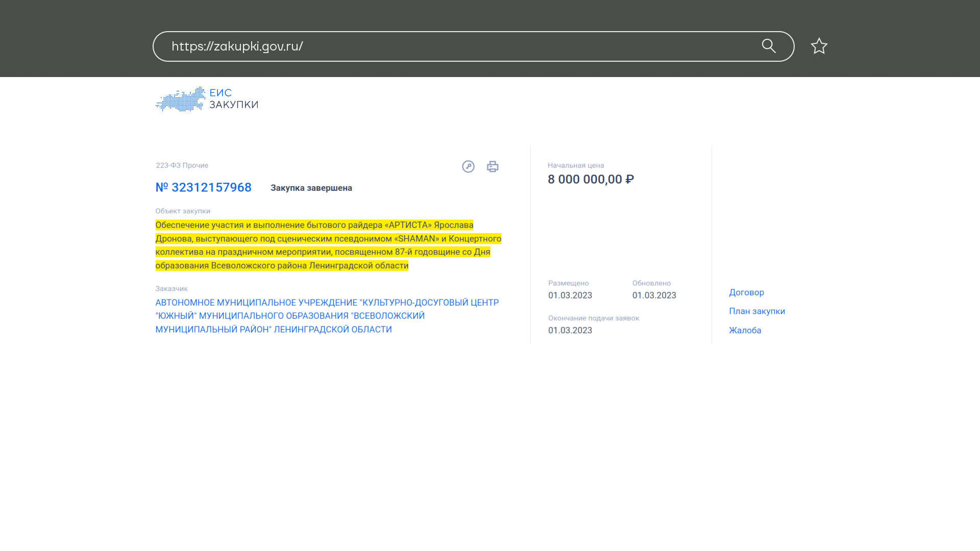Click the starting price 8 000 000,00 ₽
Viewport: 980px width, 551px height.
[591, 180]
